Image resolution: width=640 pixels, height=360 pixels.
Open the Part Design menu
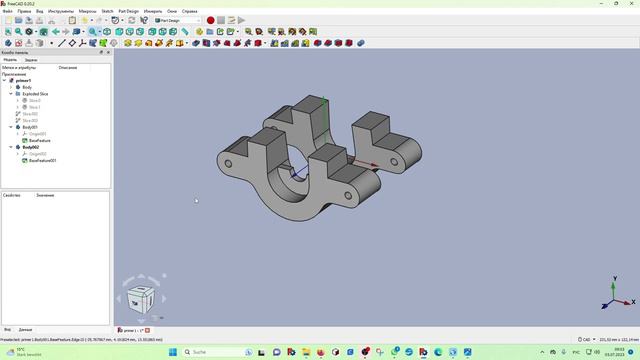(x=129, y=11)
